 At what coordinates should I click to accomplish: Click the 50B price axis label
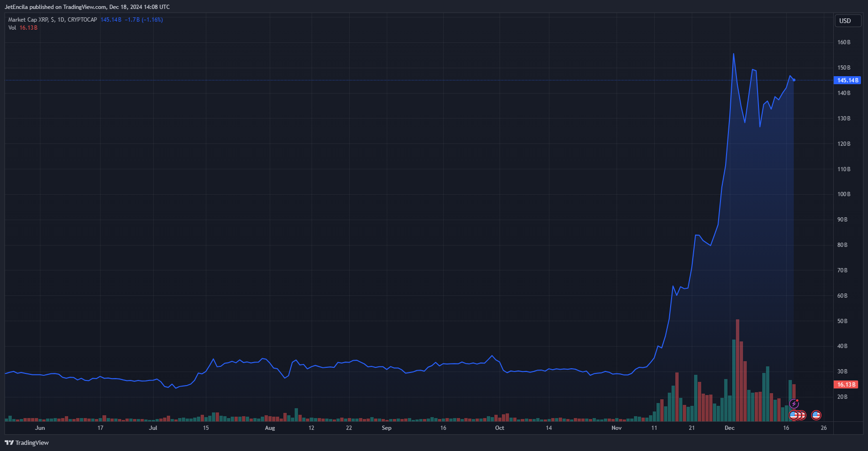(x=843, y=321)
